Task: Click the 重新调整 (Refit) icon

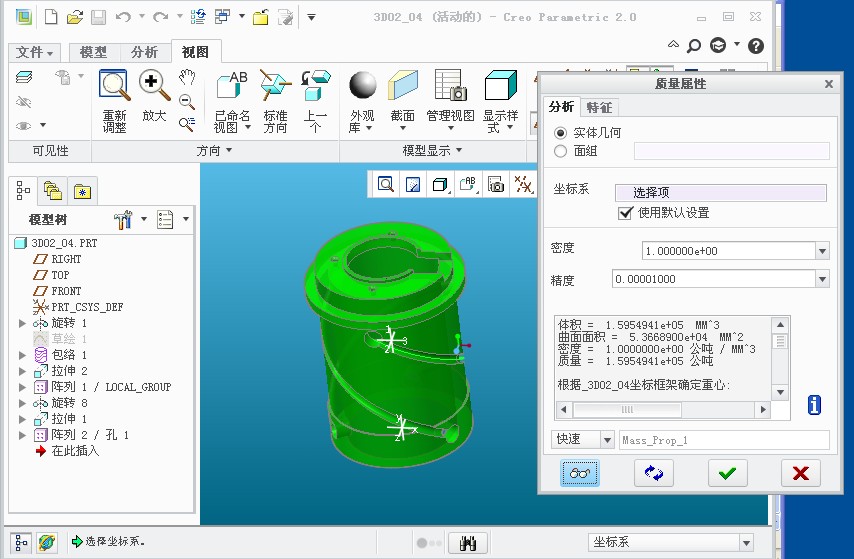Action: pyautogui.click(x=114, y=86)
